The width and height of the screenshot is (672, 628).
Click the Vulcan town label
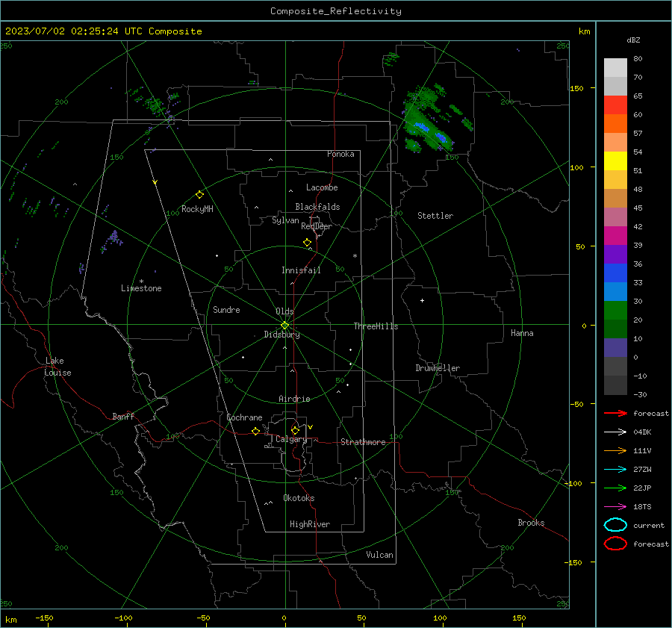pos(379,555)
